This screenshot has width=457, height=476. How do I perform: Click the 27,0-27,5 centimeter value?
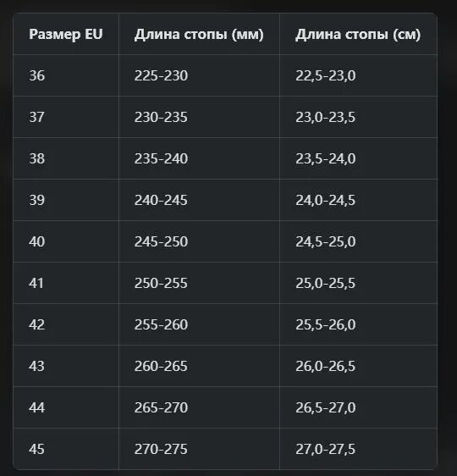325,449
